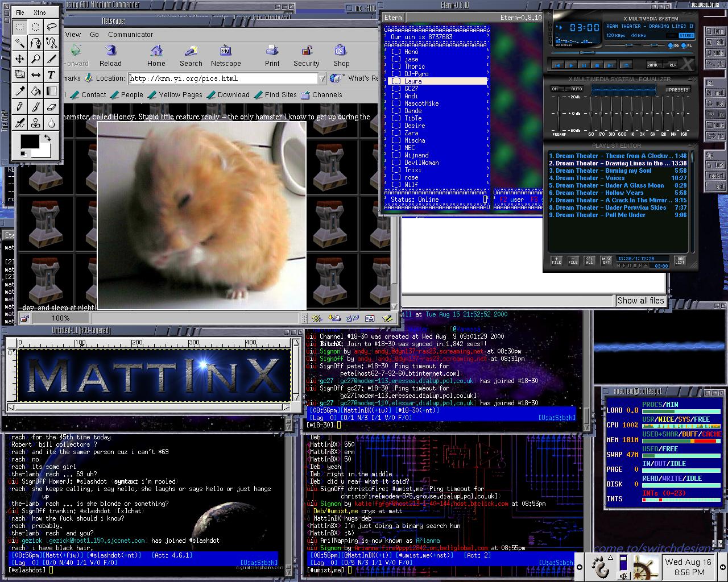Select the Clone stamp tool in GIMP
Viewport: 728px width, 582px height.
pos(36,122)
